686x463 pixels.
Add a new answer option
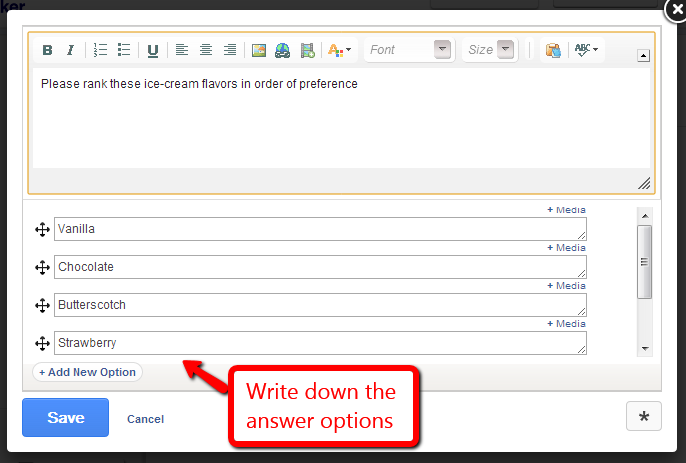[88, 372]
